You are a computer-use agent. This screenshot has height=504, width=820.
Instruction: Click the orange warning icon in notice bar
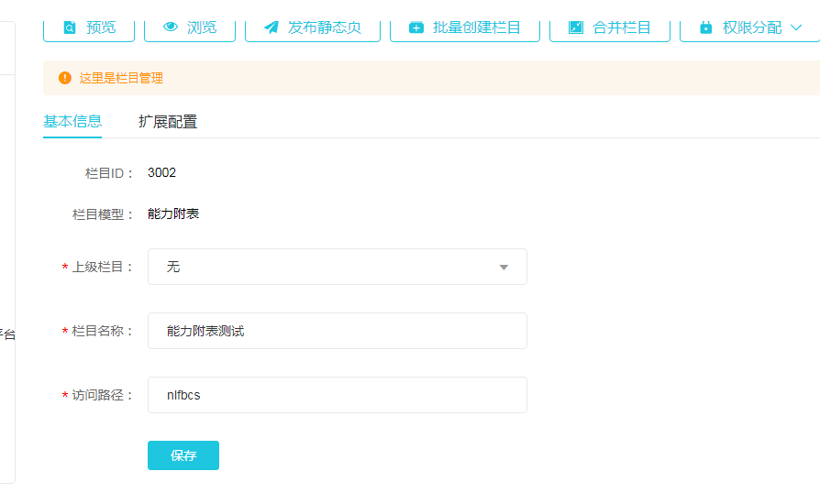click(65, 78)
